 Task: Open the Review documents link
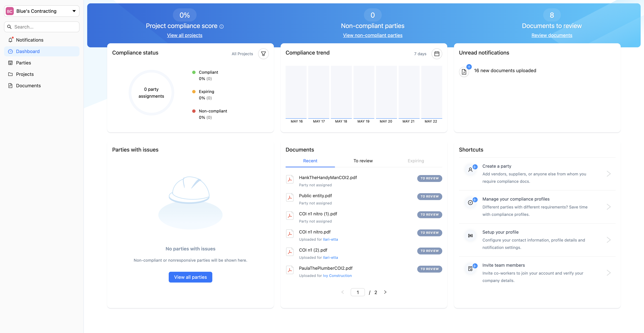pos(551,35)
